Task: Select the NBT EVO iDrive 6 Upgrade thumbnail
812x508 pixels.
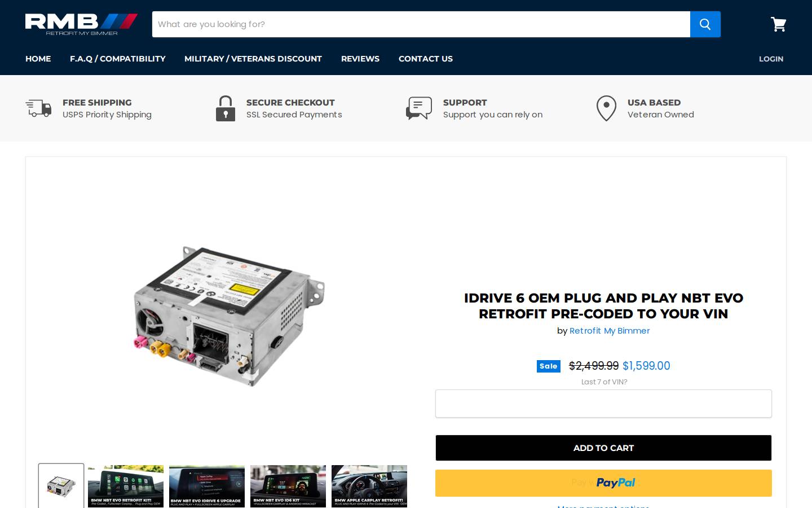Action: 207,486
